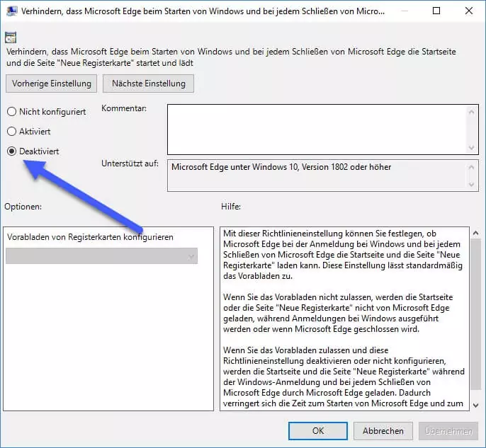The height and width of the screenshot is (448, 486).
Task: Select the 'Nicht konfiguriert' radio option
Action: click(11, 112)
